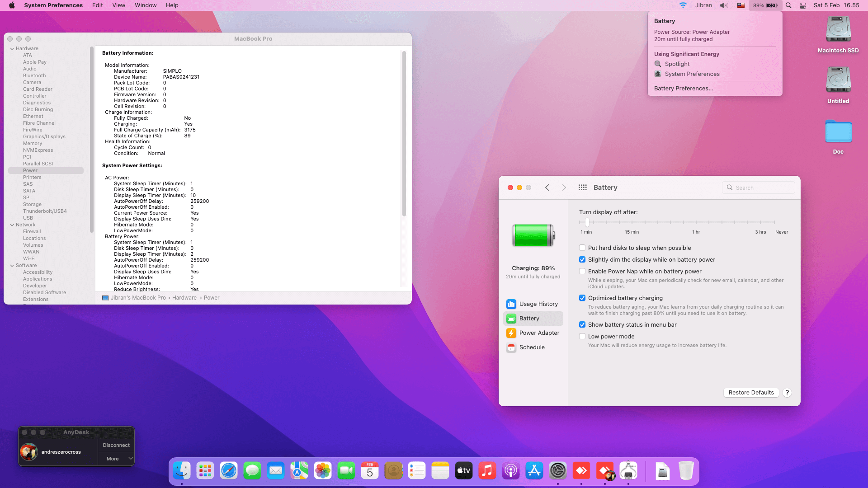The image size is (868, 488).
Task: Open Help menu
Action: [172, 5]
